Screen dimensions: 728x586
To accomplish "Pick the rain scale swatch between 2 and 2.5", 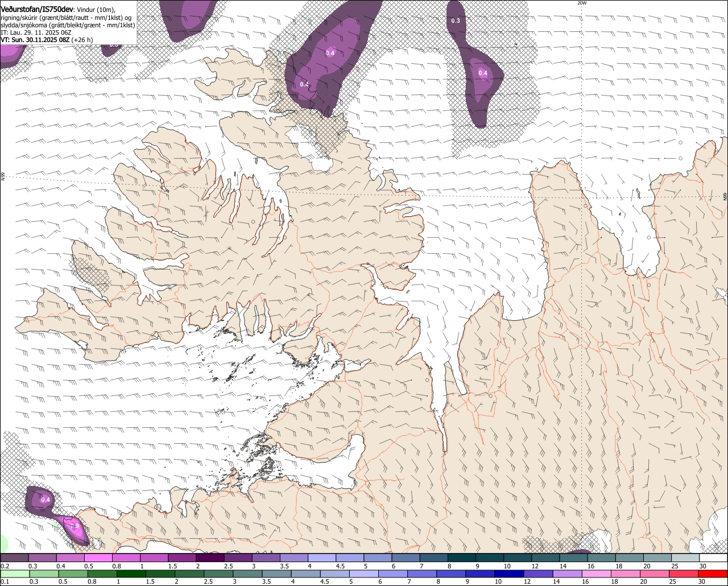I will (189, 574).
